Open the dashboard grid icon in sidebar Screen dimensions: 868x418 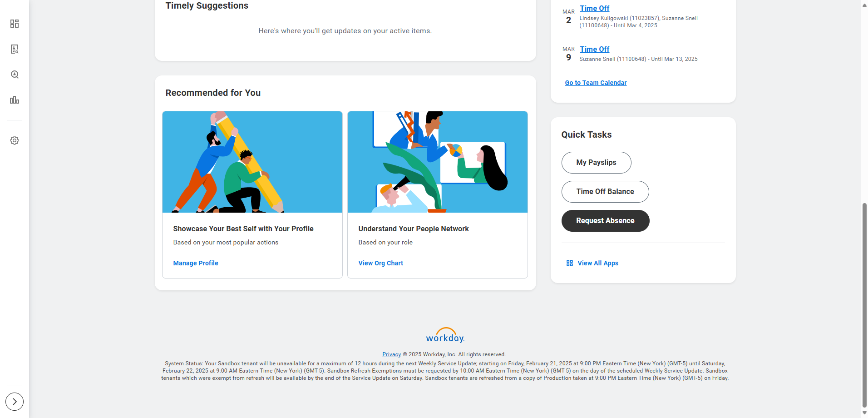15,24
